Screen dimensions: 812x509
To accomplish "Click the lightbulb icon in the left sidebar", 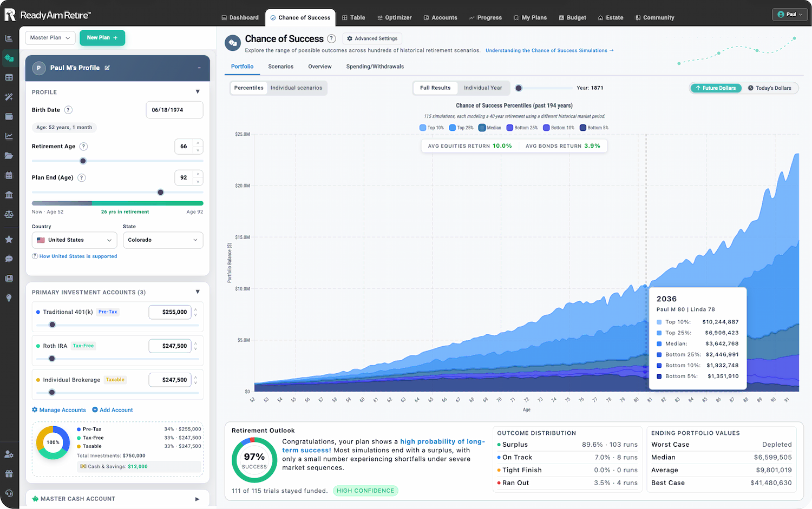I will (x=9, y=298).
